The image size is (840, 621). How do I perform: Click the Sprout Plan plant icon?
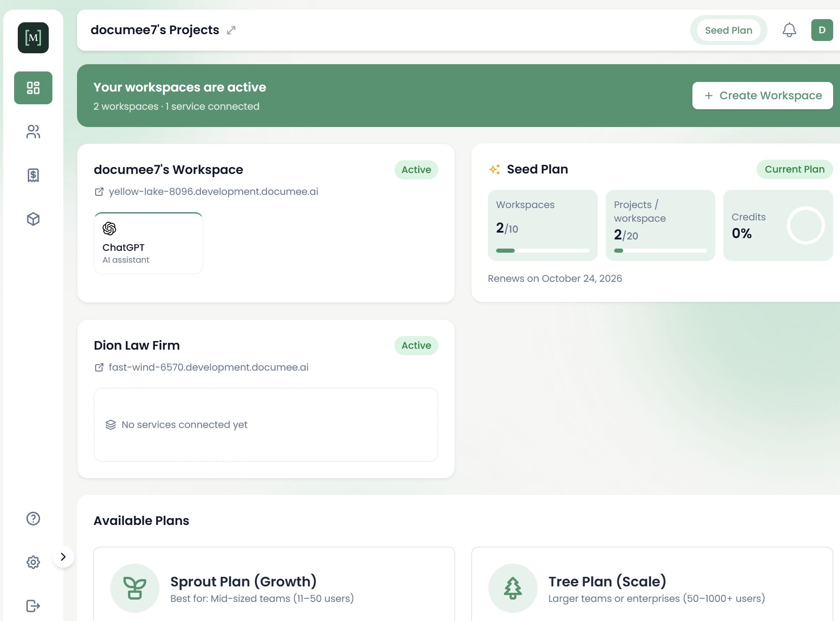(x=135, y=588)
